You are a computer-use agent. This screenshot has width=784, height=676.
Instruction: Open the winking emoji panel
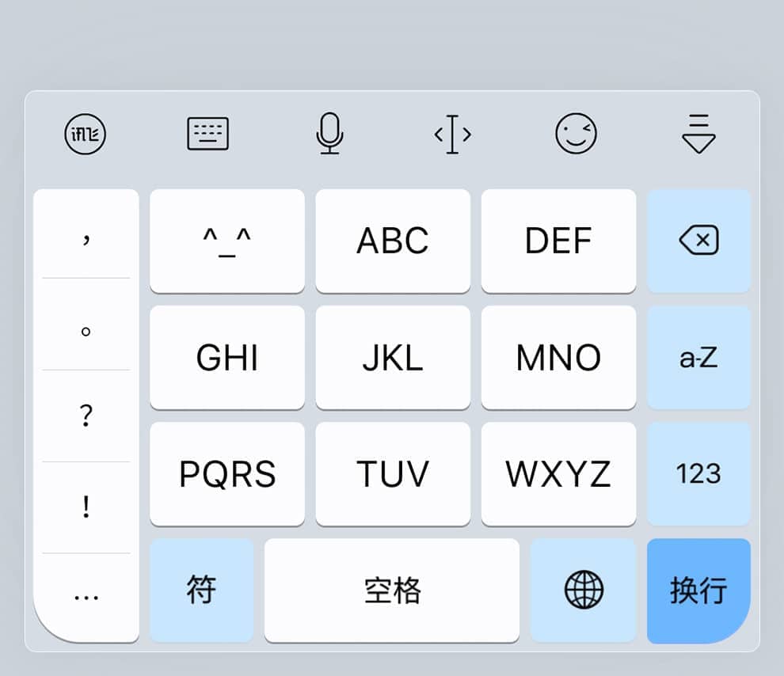coord(576,134)
